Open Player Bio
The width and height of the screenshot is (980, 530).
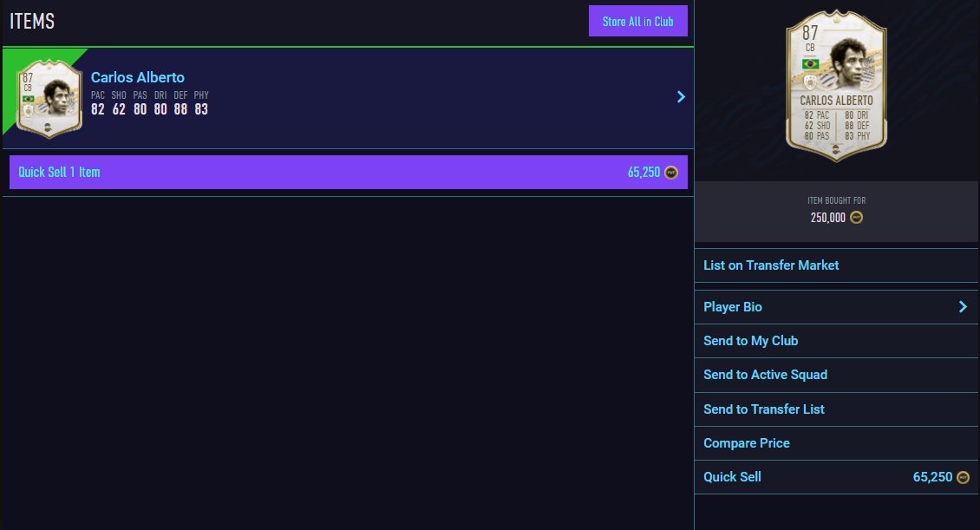click(836, 307)
